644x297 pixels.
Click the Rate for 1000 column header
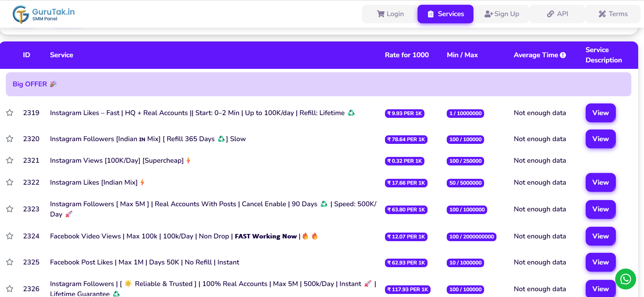pyautogui.click(x=407, y=55)
